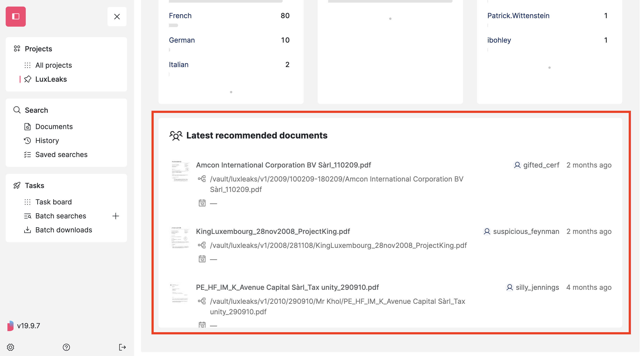The height and width of the screenshot is (356, 644).
Task: Open Saved searches from the sidebar
Action: click(x=61, y=155)
